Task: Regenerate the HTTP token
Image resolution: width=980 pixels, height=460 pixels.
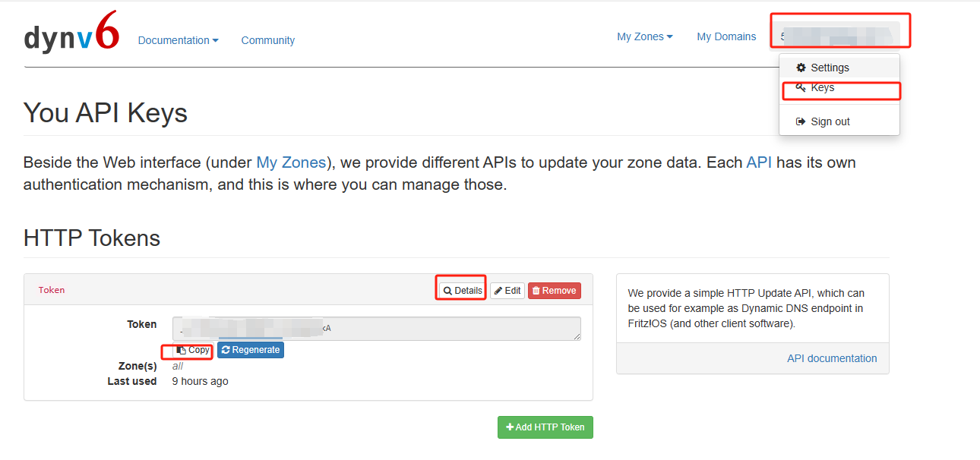Action: coord(251,350)
